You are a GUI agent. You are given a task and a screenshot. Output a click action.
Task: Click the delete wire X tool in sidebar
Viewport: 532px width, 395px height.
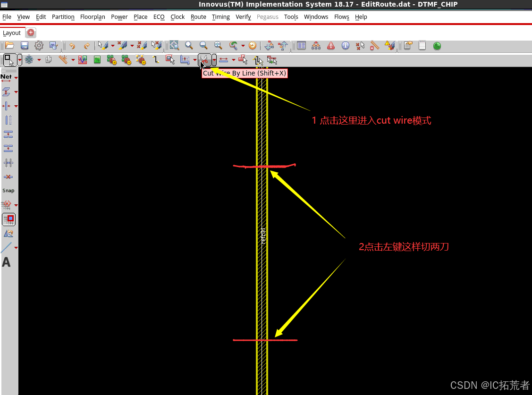click(8, 177)
